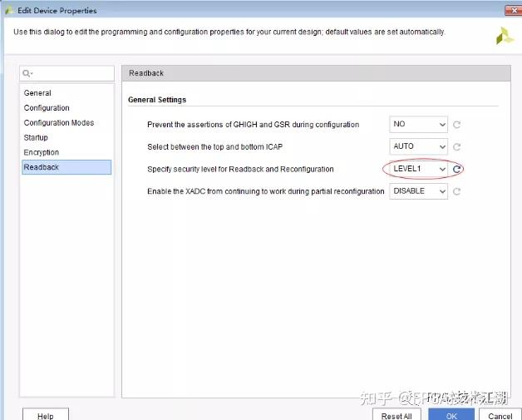Reset the ICAP selection to default
The width and height of the screenshot is (522, 420).
click(x=456, y=147)
